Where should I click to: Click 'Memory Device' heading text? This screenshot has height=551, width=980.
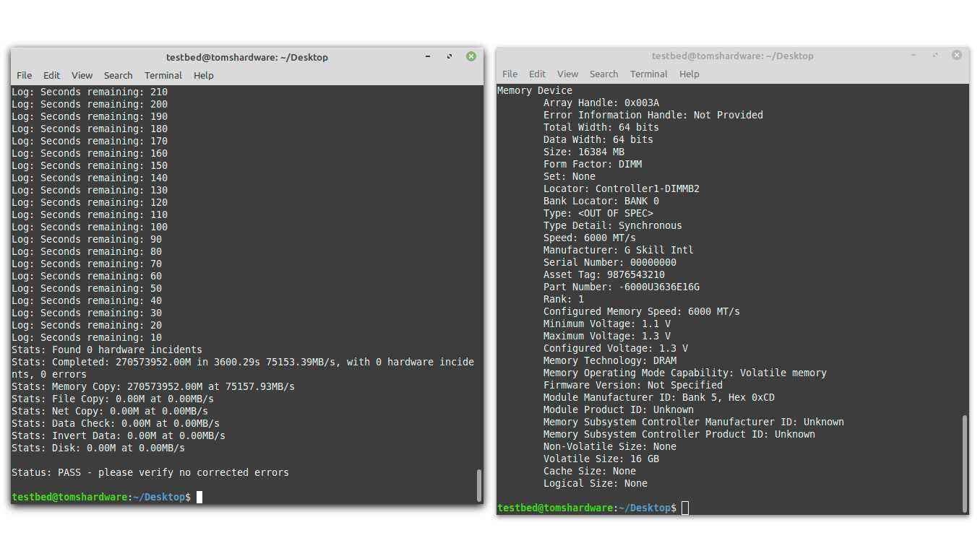(x=535, y=90)
